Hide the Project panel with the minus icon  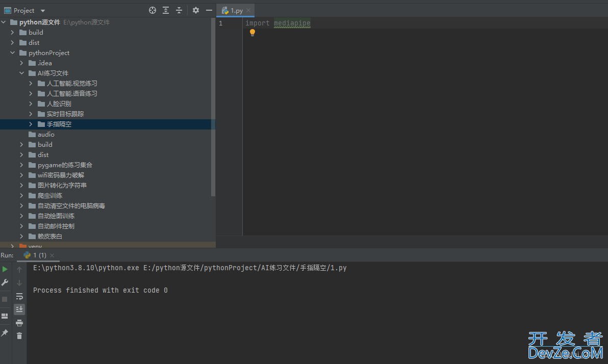tap(209, 11)
